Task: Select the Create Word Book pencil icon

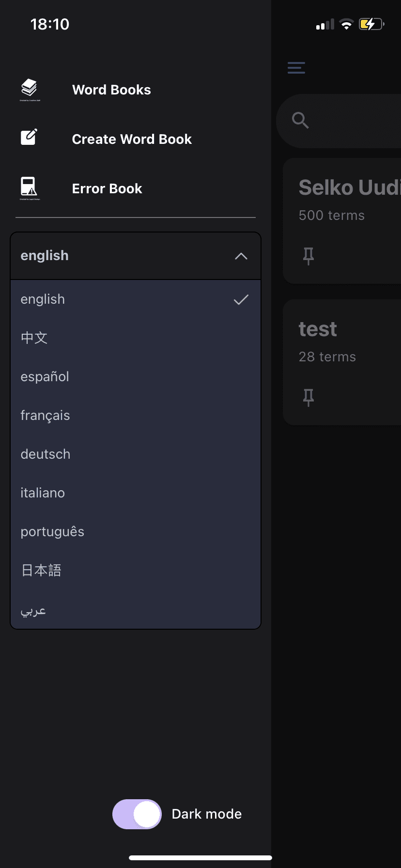Action: pos(29,137)
